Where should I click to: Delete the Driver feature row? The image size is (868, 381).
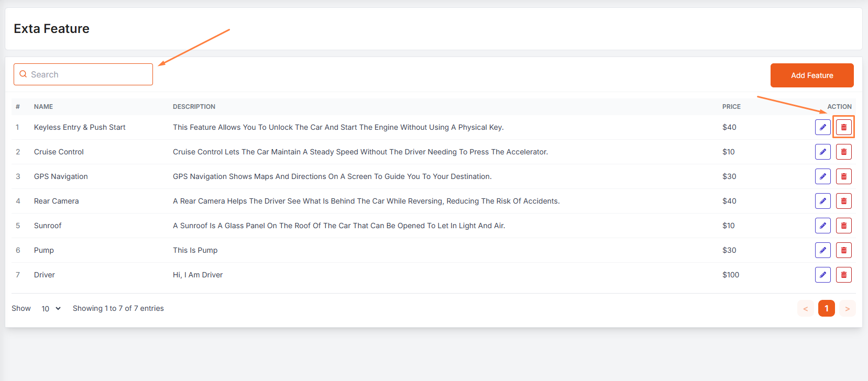[x=843, y=275]
